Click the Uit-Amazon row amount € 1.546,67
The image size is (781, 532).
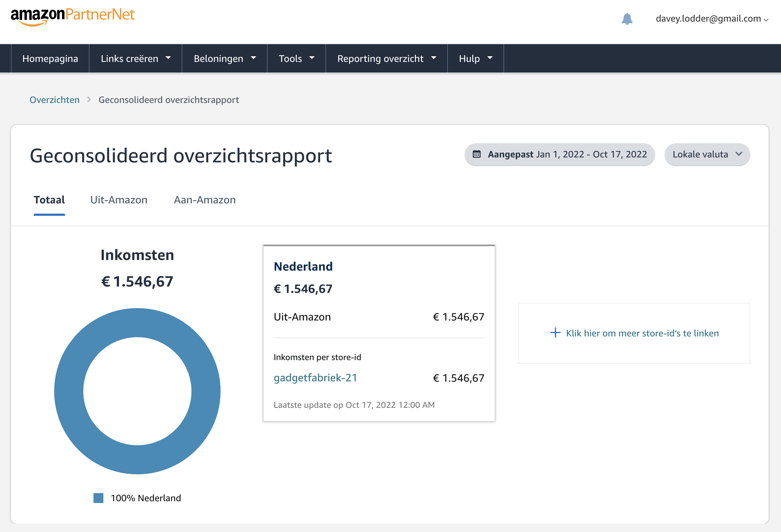(x=458, y=317)
